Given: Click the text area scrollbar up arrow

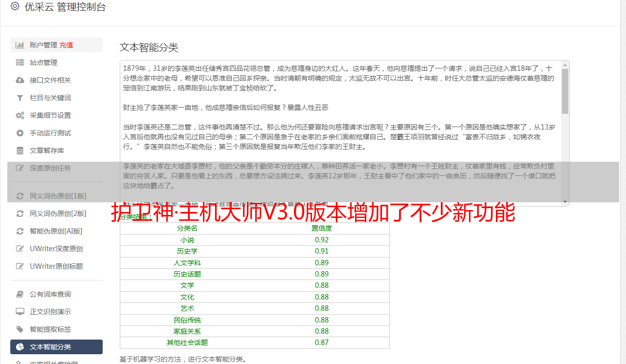Looking at the screenshot, I should [565, 64].
